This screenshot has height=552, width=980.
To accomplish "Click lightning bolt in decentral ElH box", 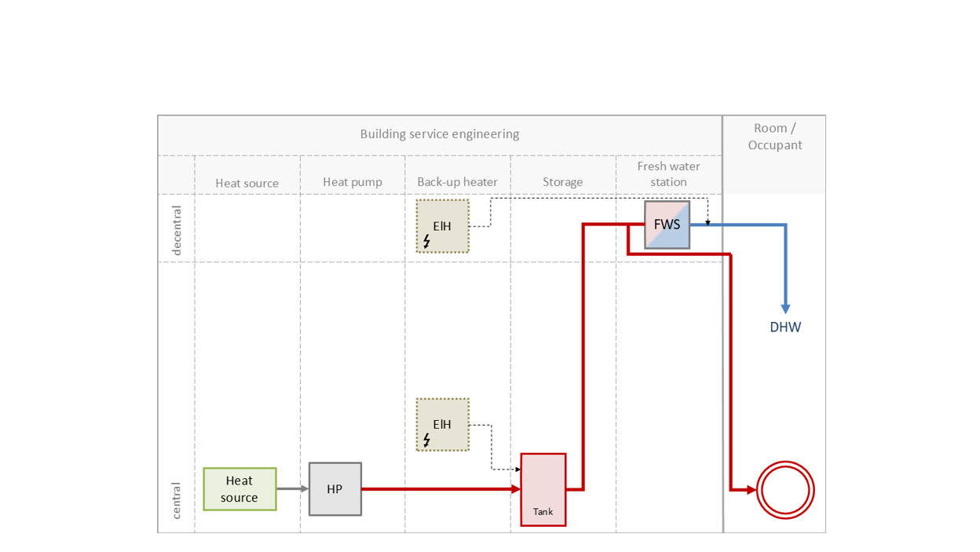I will pyautogui.click(x=426, y=241).
